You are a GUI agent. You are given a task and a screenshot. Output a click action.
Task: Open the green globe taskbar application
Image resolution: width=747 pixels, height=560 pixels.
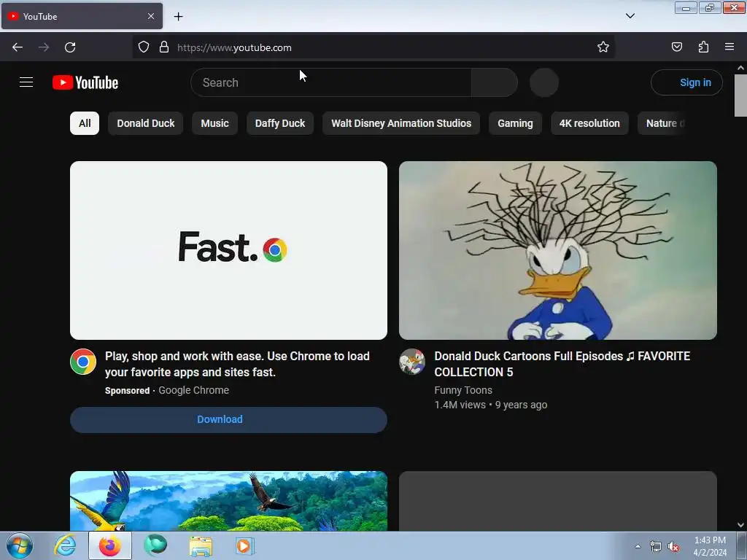(155, 545)
